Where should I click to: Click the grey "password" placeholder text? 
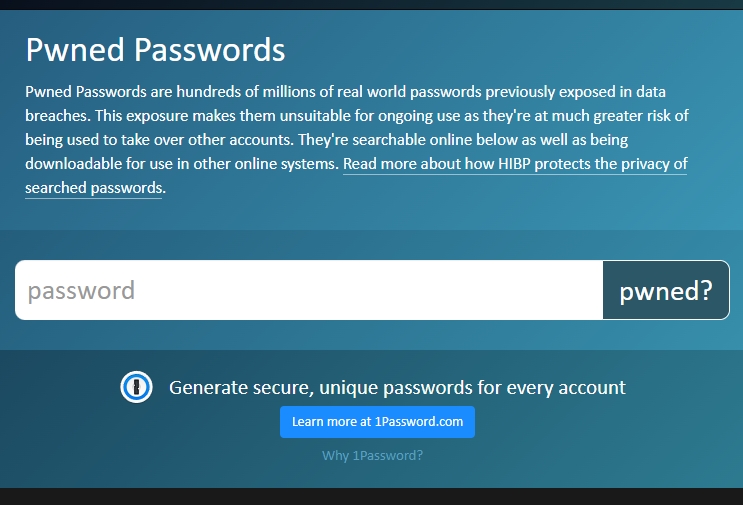click(x=81, y=290)
